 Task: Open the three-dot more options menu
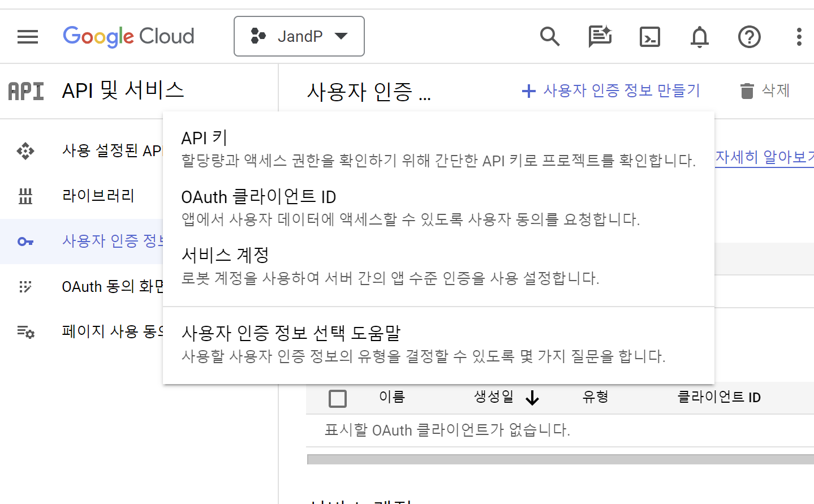pyautogui.click(x=799, y=37)
